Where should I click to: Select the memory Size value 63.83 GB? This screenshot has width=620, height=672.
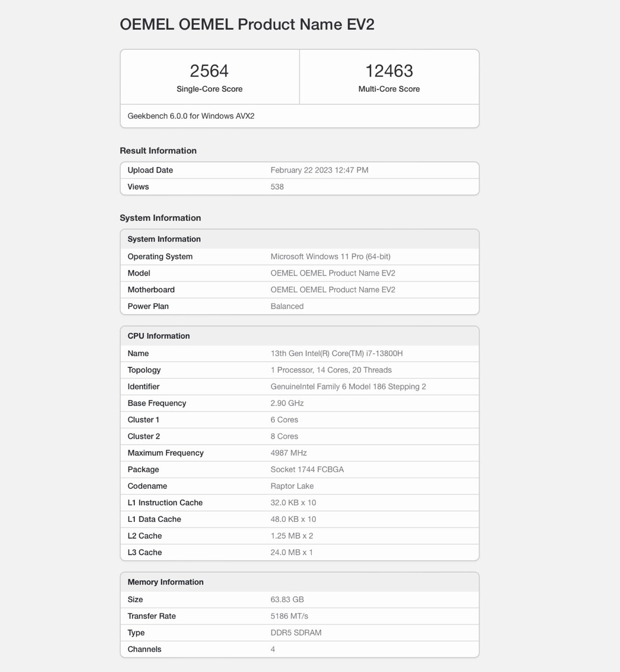point(287,599)
